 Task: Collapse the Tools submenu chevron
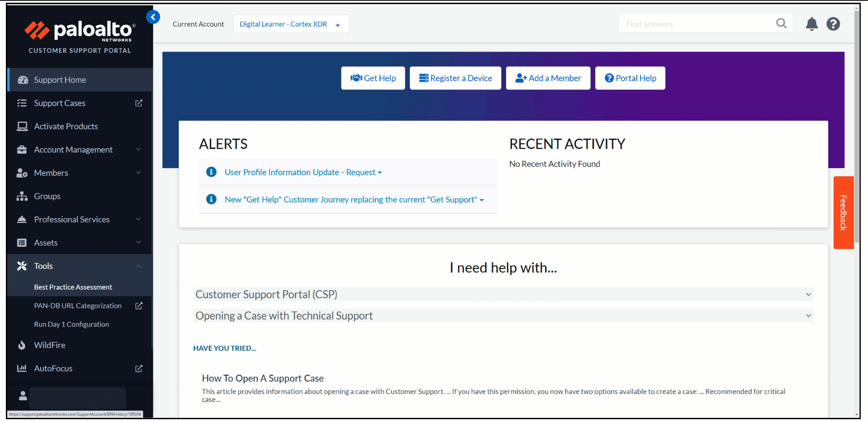point(139,266)
